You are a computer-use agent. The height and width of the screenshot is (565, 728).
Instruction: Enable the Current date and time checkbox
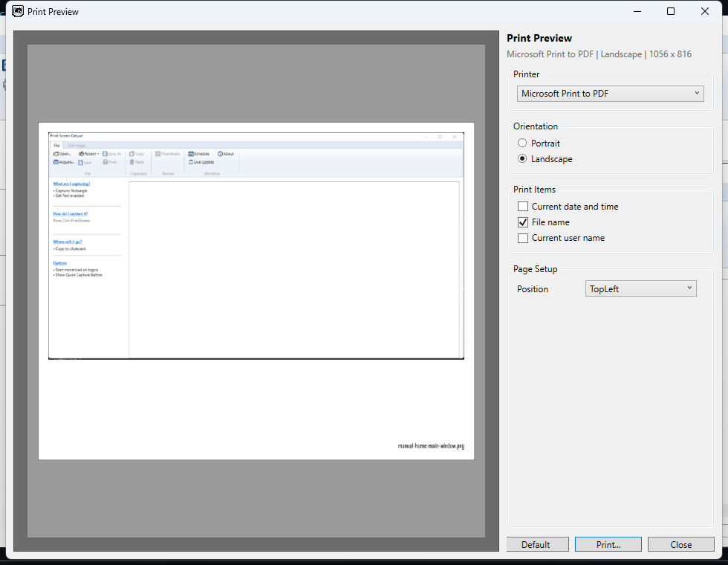coord(523,207)
